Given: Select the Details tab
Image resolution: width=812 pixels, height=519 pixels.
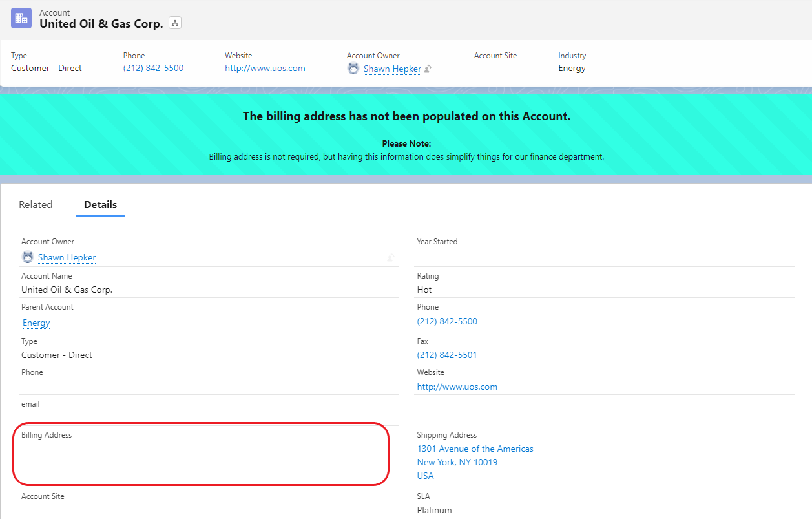Looking at the screenshot, I should (x=100, y=204).
